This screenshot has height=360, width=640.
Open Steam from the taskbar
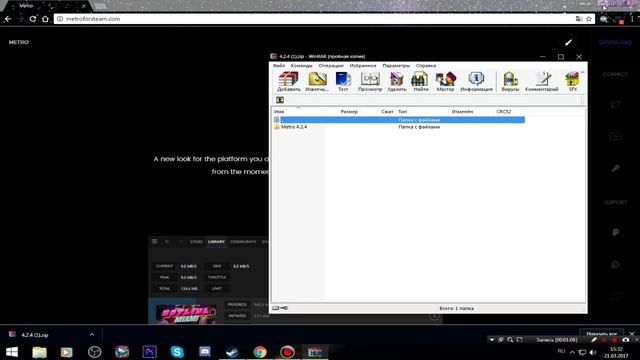(x=232, y=352)
